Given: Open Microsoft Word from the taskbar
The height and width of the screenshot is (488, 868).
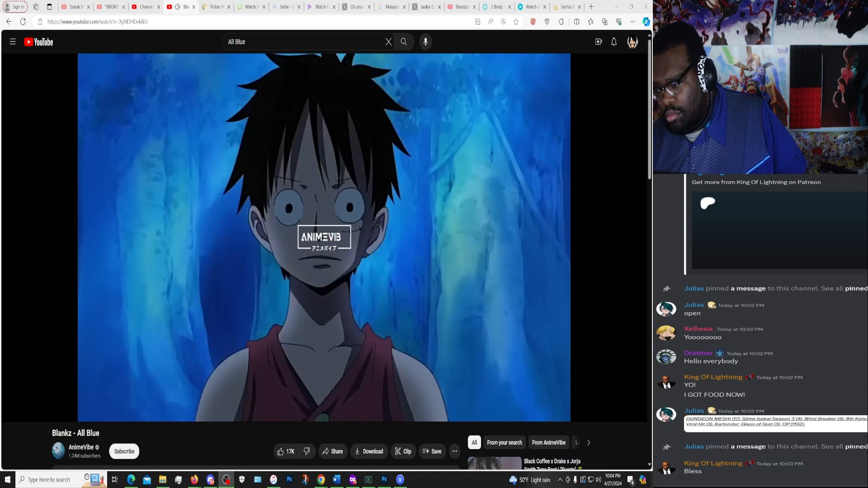Looking at the screenshot, I should pyautogui.click(x=337, y=479).
